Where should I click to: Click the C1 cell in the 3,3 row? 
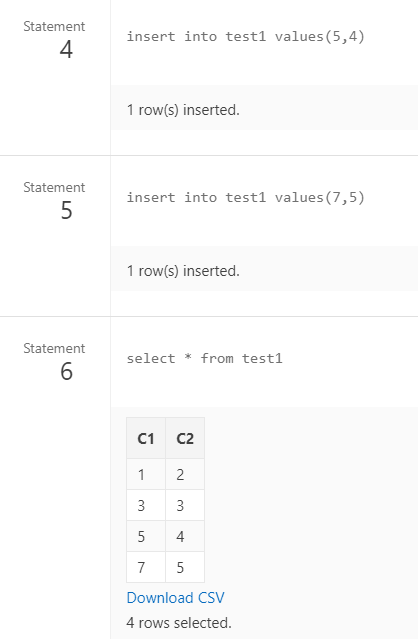(146, 505)
